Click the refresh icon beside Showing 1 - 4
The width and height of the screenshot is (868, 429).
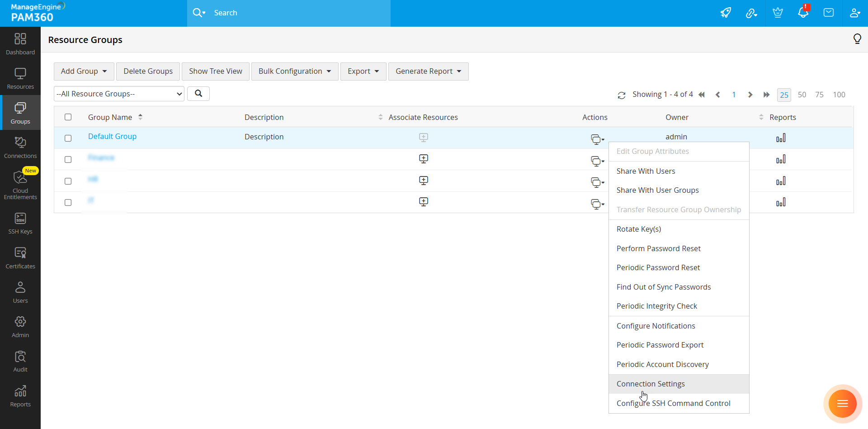622,95
